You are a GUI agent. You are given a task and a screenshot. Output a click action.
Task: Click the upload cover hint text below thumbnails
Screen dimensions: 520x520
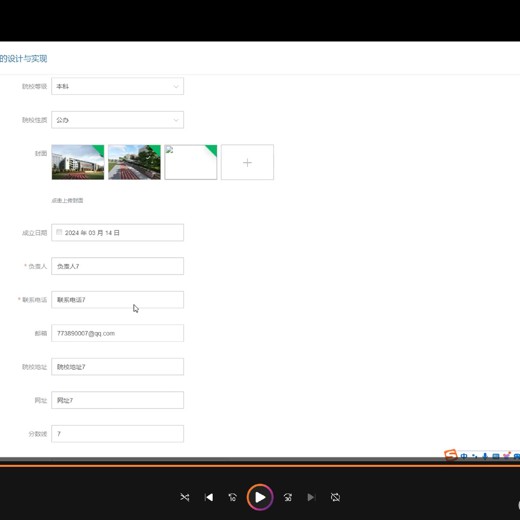(67, 200)
